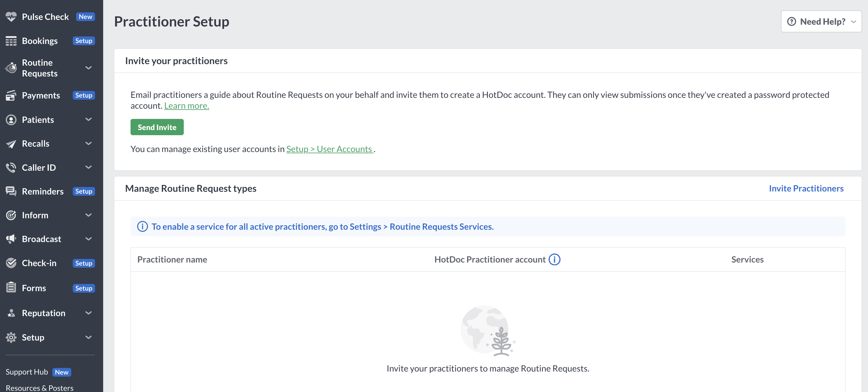Click the Invite your practitioners section heading
The width and height of the screenshot is (868, 392).
tap(176, 61)
